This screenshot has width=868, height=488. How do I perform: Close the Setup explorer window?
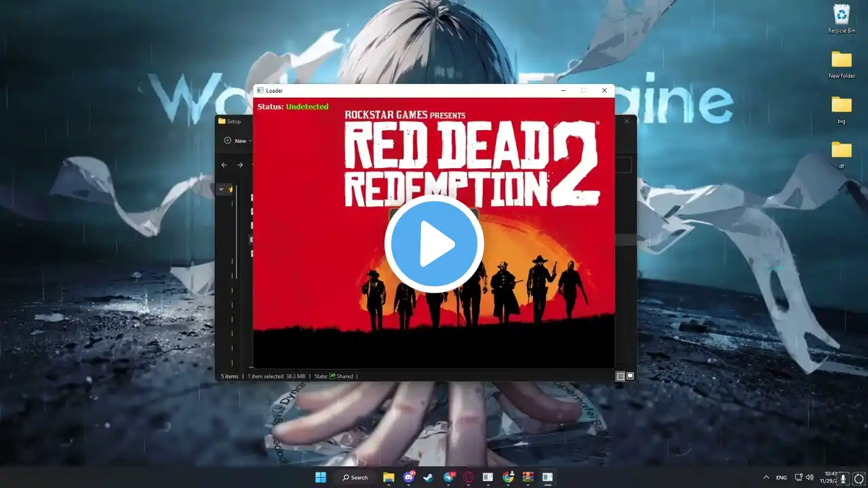(627, 121)
